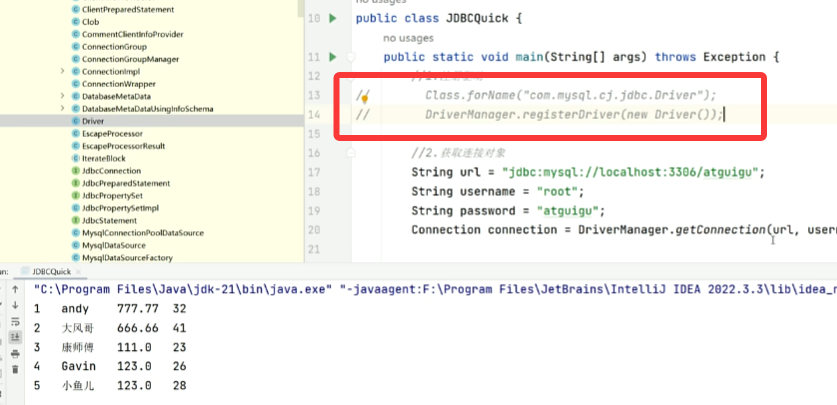Click the class icon beside MysqlDataSource
The image size is (837, 405).
76,245
